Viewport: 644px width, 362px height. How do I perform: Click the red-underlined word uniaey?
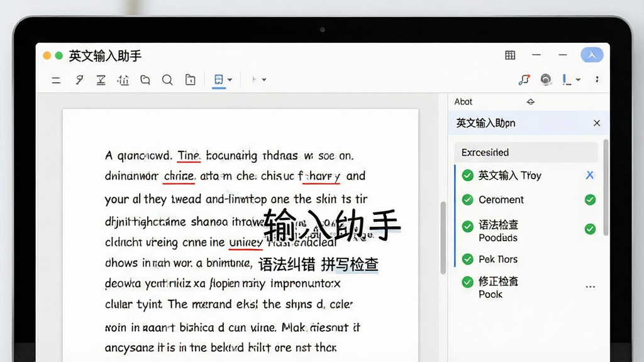[x=246, y=242]
